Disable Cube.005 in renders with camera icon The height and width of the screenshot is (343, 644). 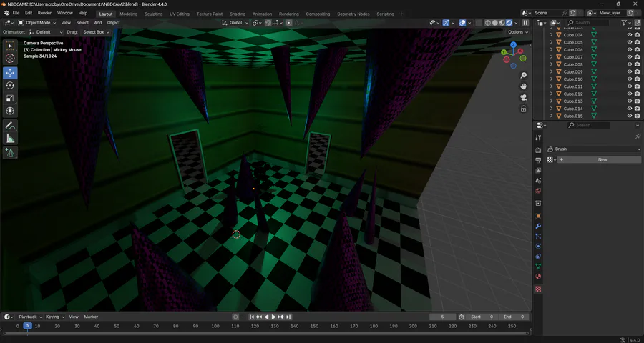637,42
